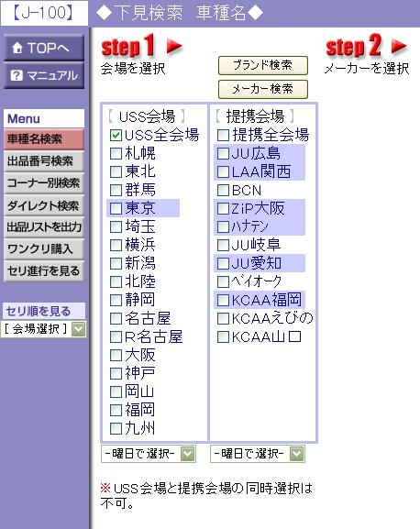
Task: Uncheck the USS全会場 checkbox
Action: (x=116, y=135)
